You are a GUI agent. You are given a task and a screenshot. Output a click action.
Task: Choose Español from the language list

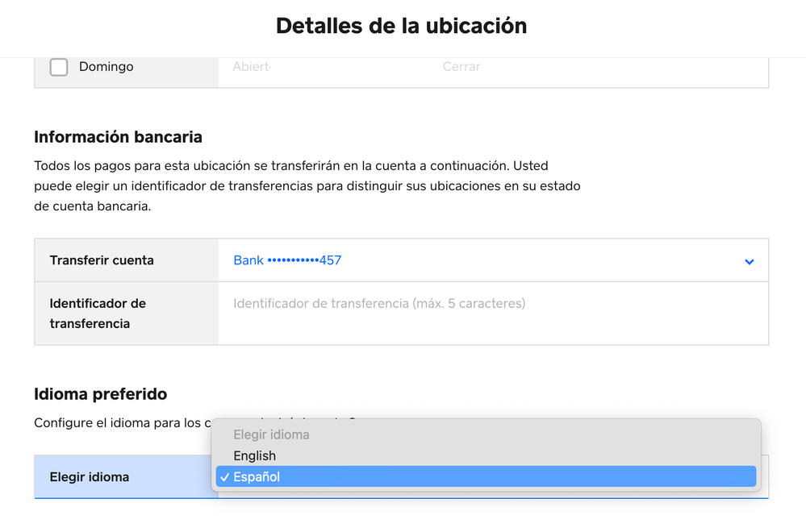(257, 476)
